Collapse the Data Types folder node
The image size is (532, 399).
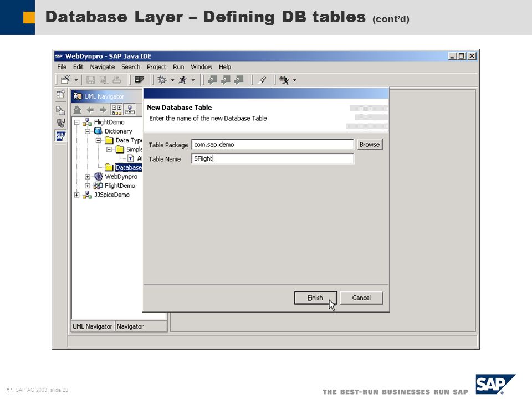99,140
